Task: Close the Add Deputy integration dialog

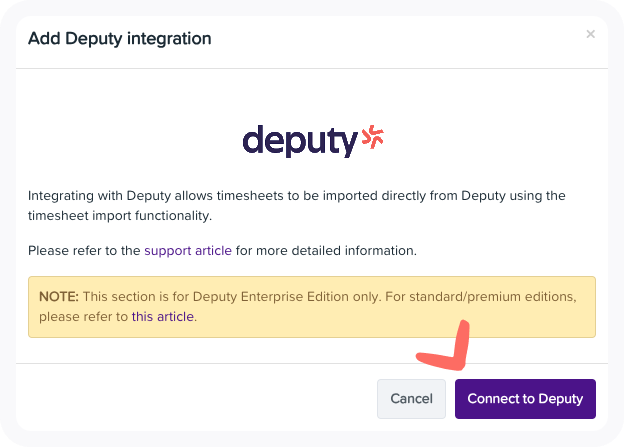Action: coord(591,34)
